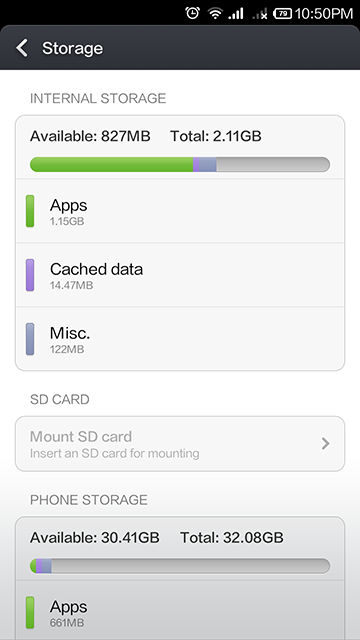Viewport: 360px width, 640px height.
Task: Tap the Phone Storage usage bar
Action: [180, 566]
